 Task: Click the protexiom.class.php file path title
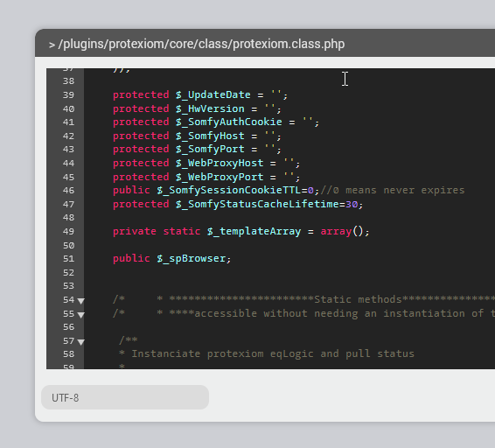[x=197, y=44]
